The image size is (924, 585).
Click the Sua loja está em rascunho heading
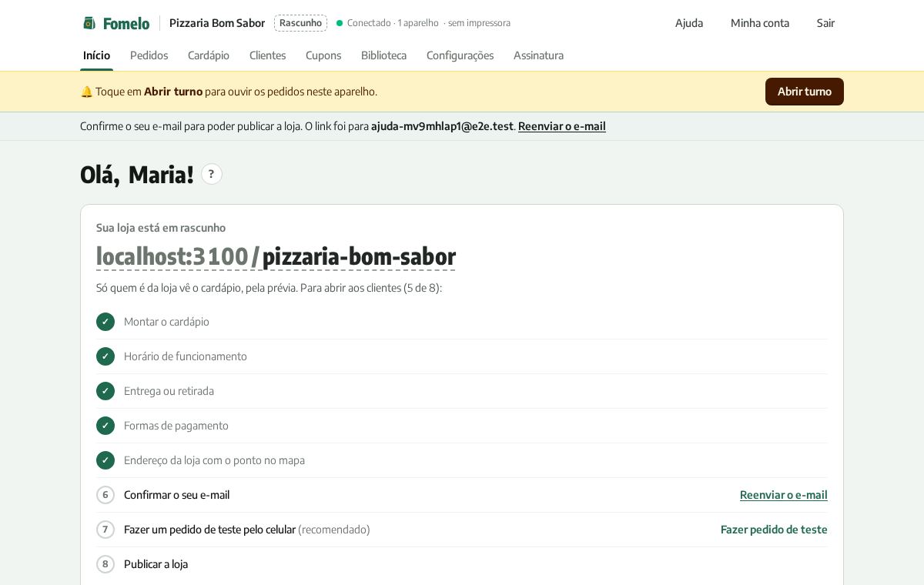161,228
